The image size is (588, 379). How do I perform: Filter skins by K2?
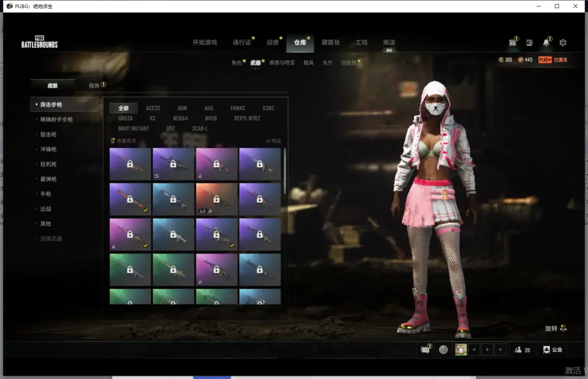[x=152, y=119]
